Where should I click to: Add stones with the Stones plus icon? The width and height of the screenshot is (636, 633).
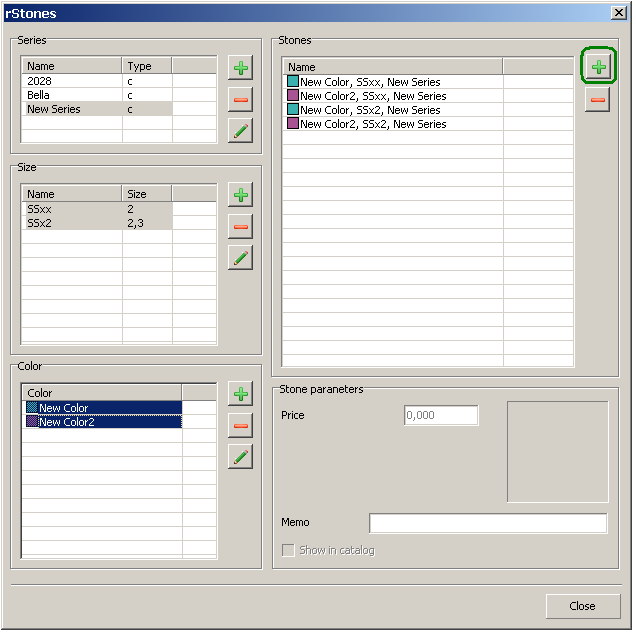[x=598, y=67]
